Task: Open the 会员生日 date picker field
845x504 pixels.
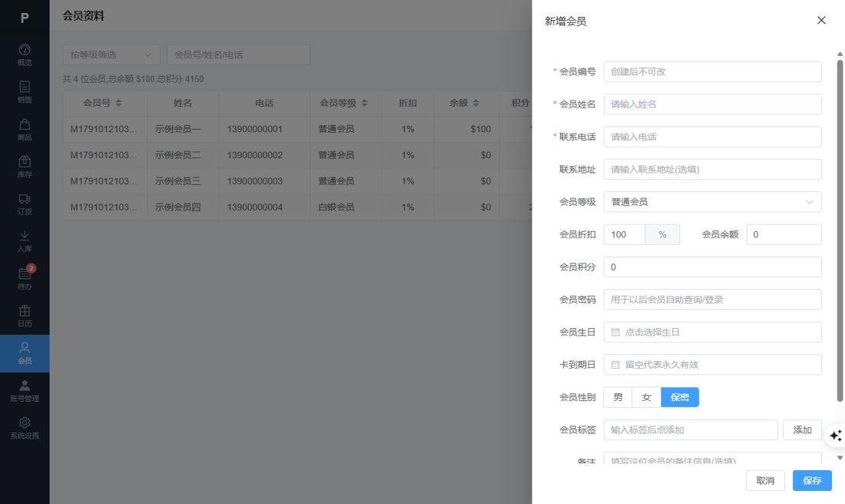Action: pyautogui.click(x=712, y=332)
